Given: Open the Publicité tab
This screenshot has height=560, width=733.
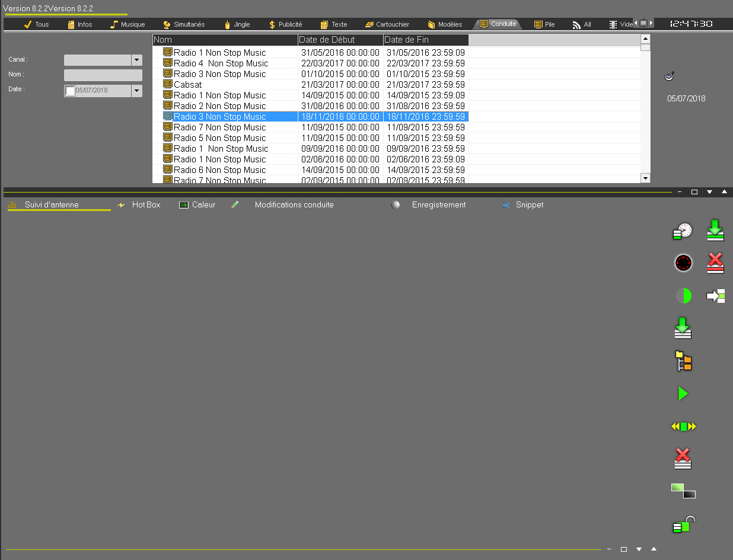Looking at the screenshot, I should [x=285, y=24].
